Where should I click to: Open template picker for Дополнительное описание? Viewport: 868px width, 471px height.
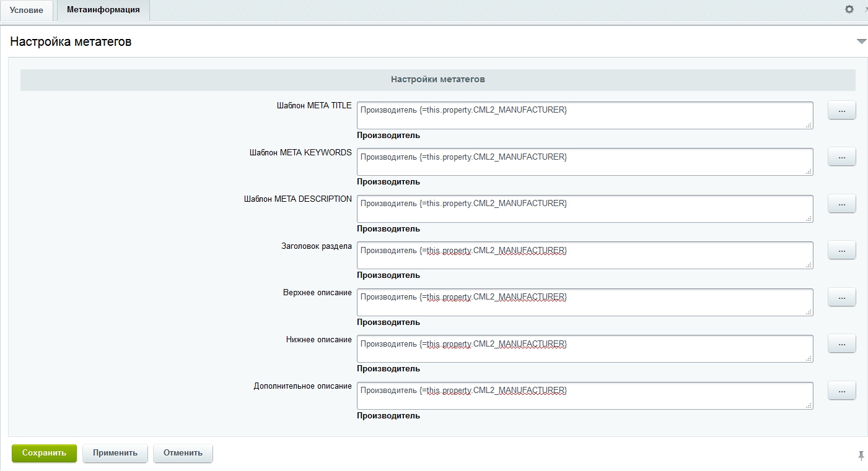(x=842, y=391)
